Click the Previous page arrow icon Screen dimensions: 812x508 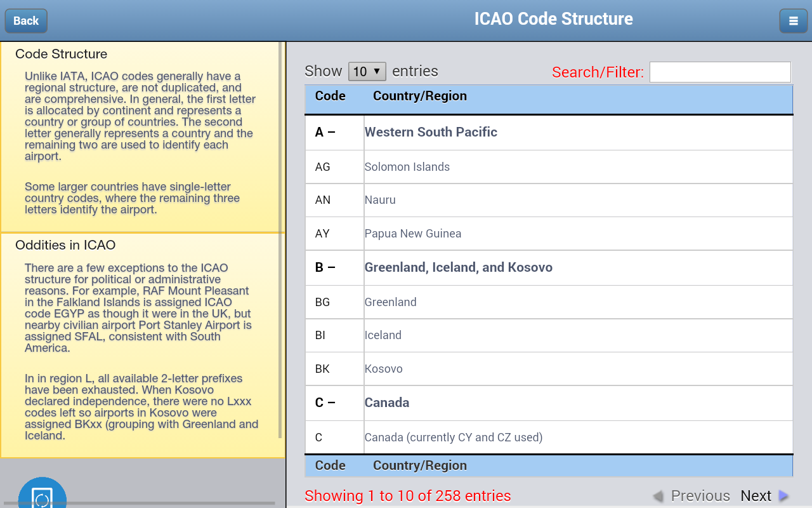pyautogui.click(x=658, y=495)
